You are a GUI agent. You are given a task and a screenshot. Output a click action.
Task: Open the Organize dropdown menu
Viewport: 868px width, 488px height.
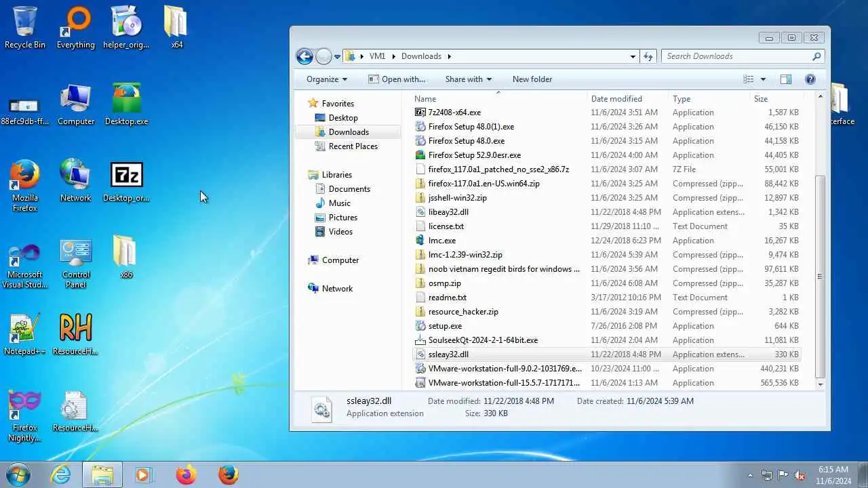point(327,79)
